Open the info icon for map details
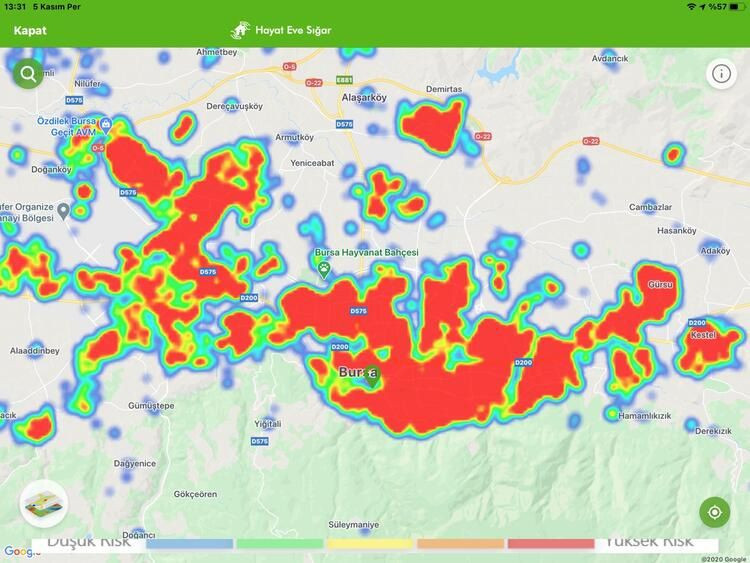The height and width of the screenshot is (563, 750). [721, 73]
